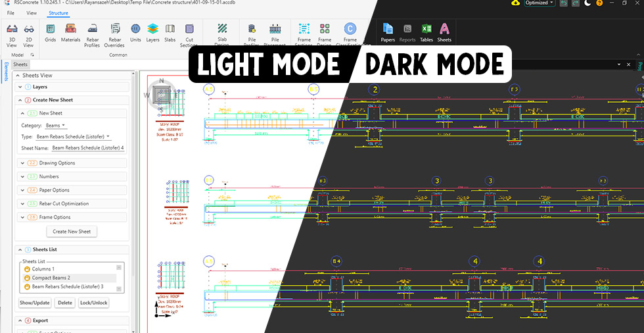The width and height of the screenshot is (644, 333).
Task: Expand Paper Options
Action: 72,190
